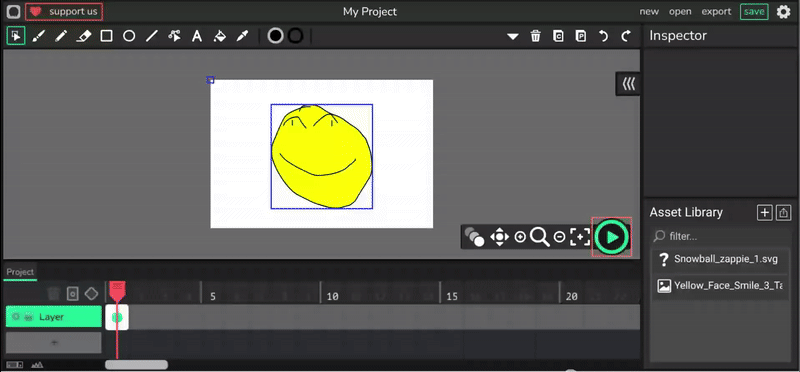Open the fill color swatch
This screenshot has width=800, height=372.
[x=276, y=36]
